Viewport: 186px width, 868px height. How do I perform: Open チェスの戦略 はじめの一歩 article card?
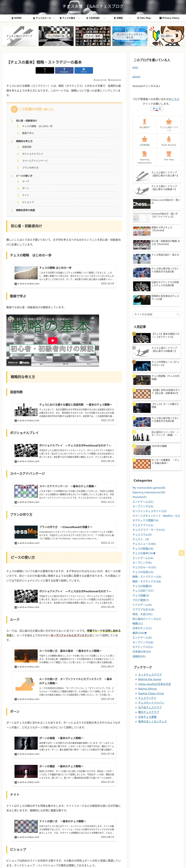click(x=64, y=276)
